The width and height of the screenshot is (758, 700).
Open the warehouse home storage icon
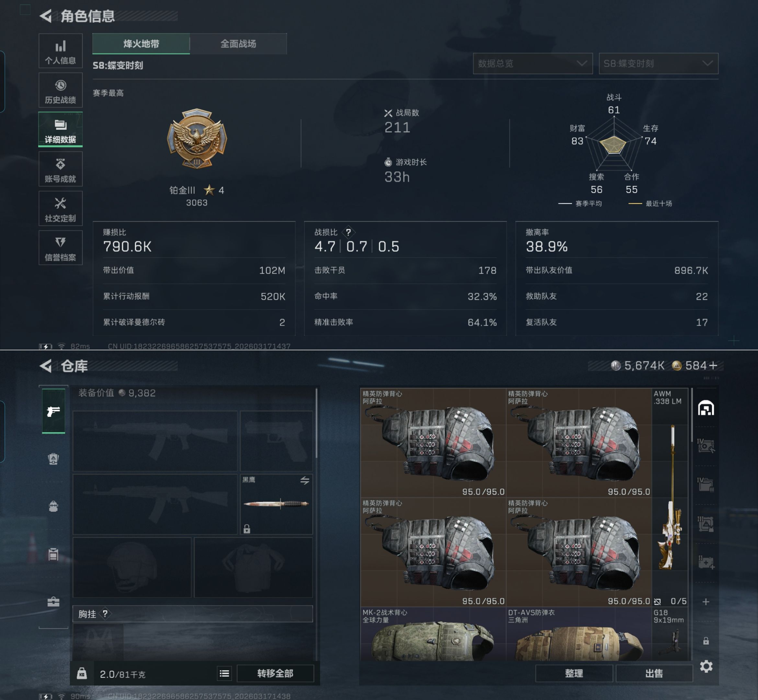point(706,408)
